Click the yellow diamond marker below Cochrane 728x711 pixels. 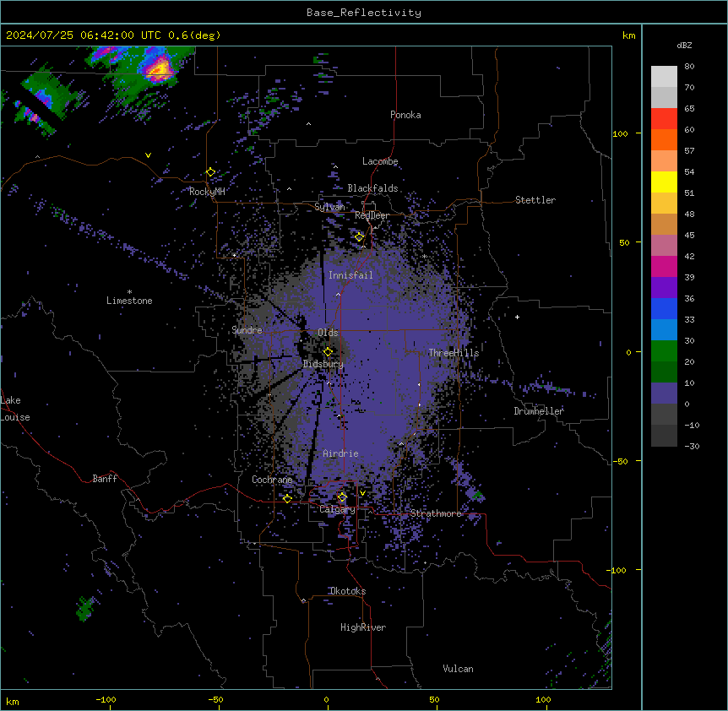click(x=287, y=498)
